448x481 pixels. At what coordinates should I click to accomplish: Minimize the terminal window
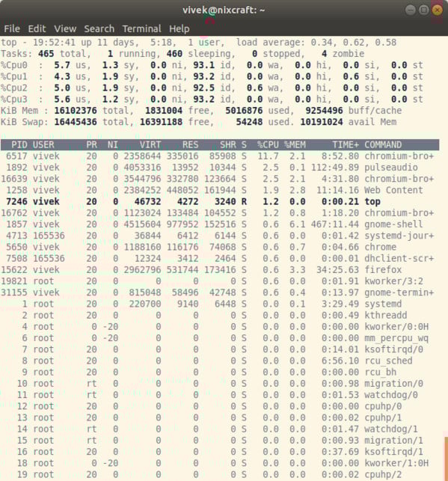tap(411, 10)
